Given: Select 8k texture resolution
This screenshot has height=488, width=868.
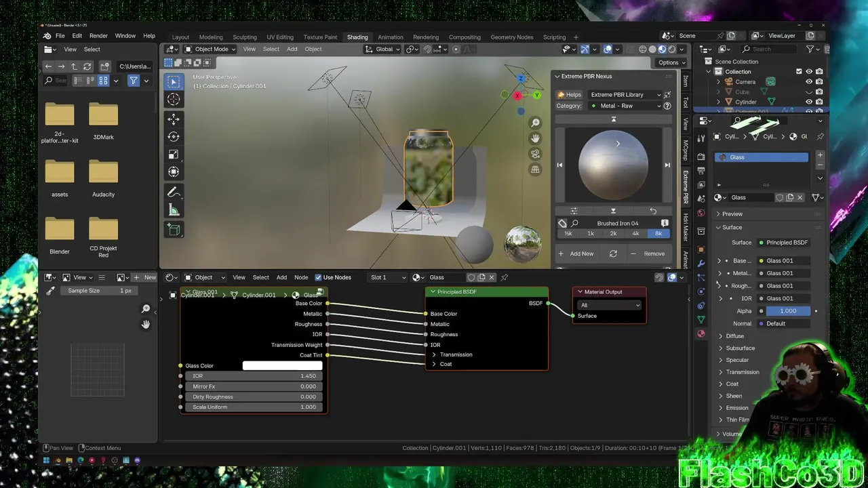Looking at the screenshot, I should tap(658, 233).
